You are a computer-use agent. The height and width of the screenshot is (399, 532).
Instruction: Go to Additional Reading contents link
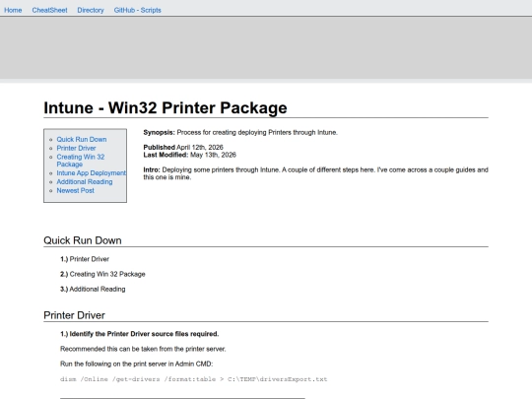[85, 182]
